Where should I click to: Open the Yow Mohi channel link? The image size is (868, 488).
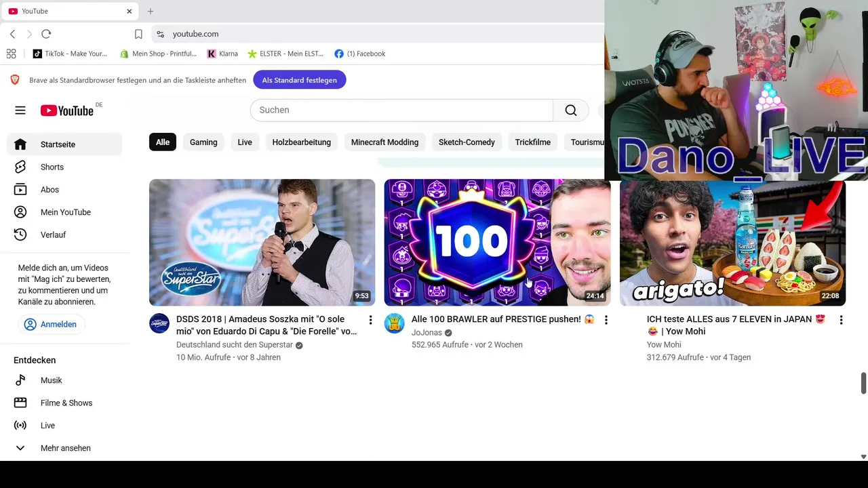point(664,345)
